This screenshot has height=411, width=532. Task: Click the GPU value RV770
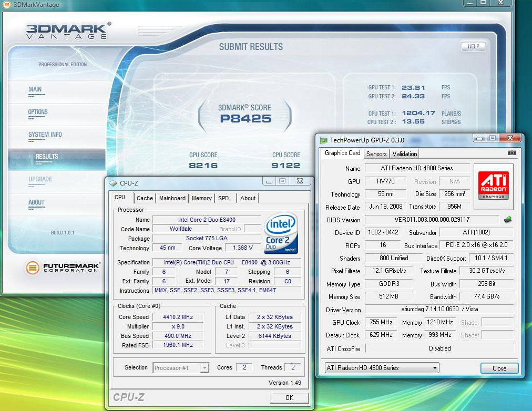[x=385, y=181]
